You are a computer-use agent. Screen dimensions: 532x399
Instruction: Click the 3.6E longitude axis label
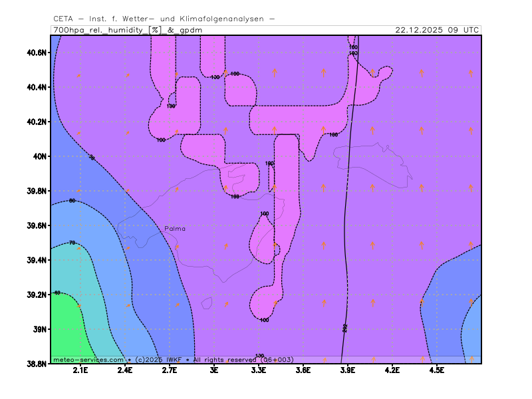tap(303, 370)
